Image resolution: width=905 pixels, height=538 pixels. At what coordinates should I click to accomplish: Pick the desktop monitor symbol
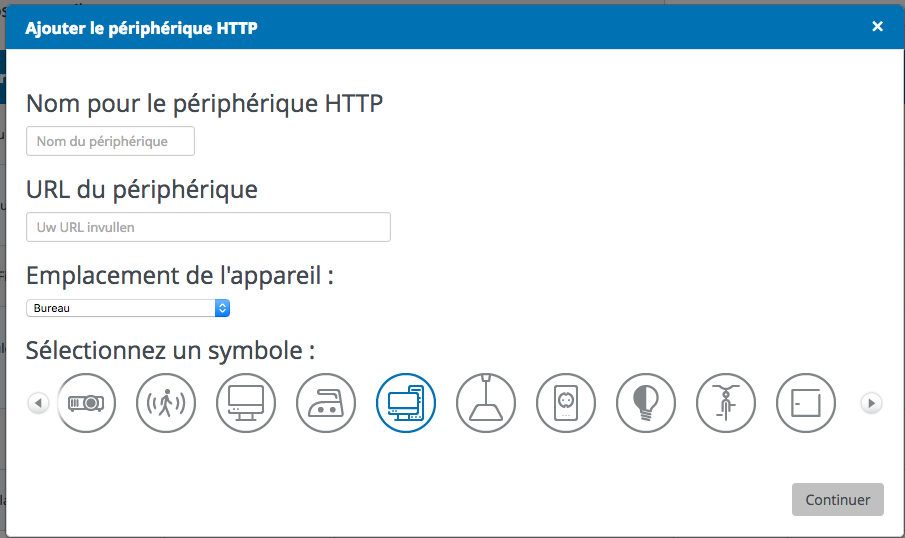246,403
